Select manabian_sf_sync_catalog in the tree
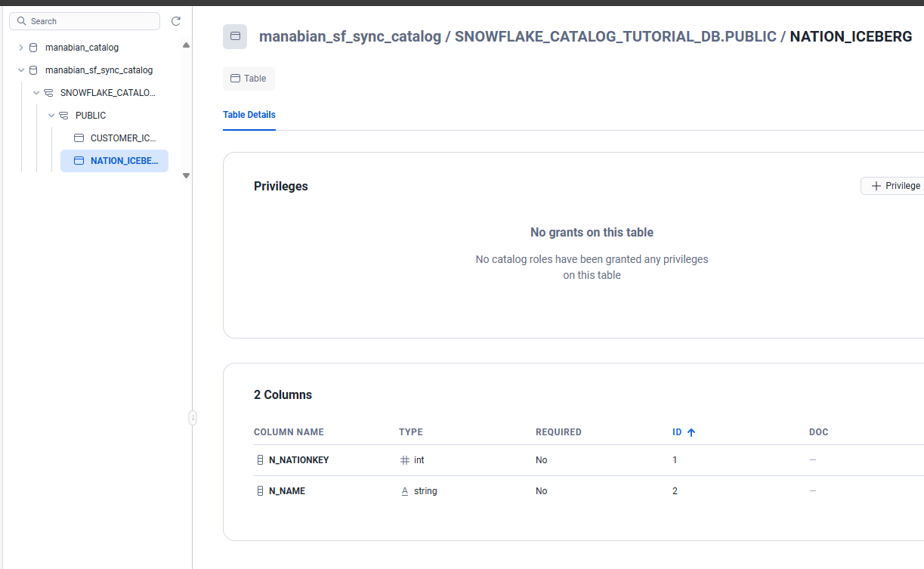This screenshot has height=569, width=924. pos(99,70)
